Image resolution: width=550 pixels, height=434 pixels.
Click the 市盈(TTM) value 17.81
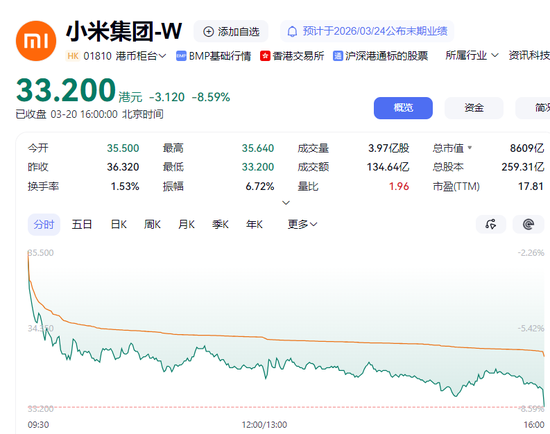(531, 186)
